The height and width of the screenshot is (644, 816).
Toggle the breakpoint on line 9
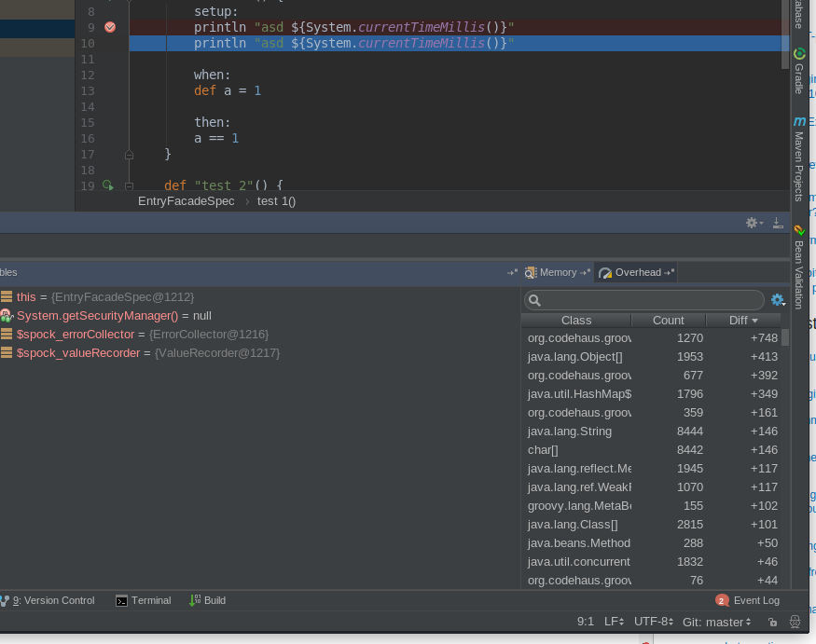[110, 27]
